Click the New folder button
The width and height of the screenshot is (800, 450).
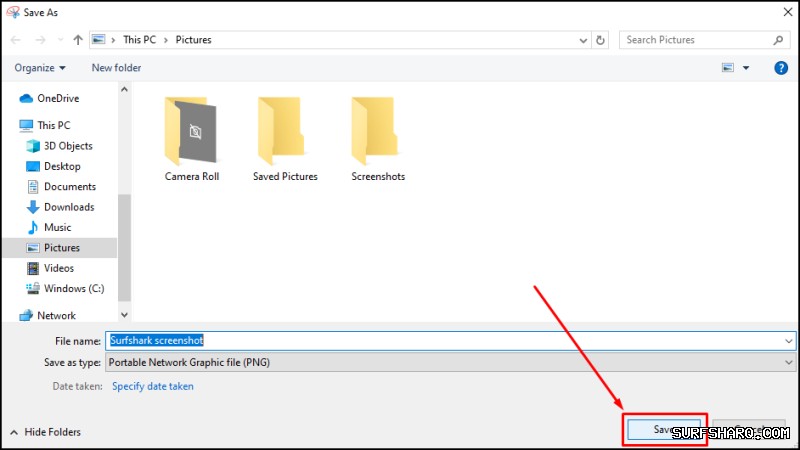pyautogui.click(x=116, y=68)
